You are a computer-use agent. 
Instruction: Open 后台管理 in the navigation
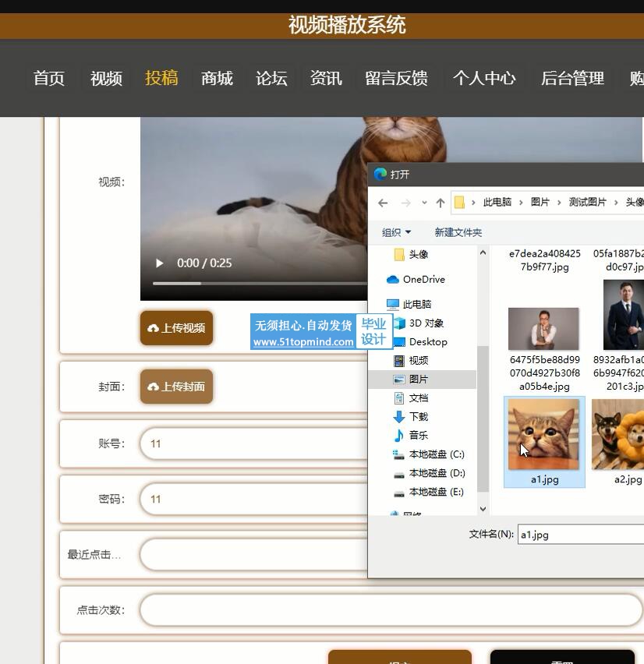point(572,78)
